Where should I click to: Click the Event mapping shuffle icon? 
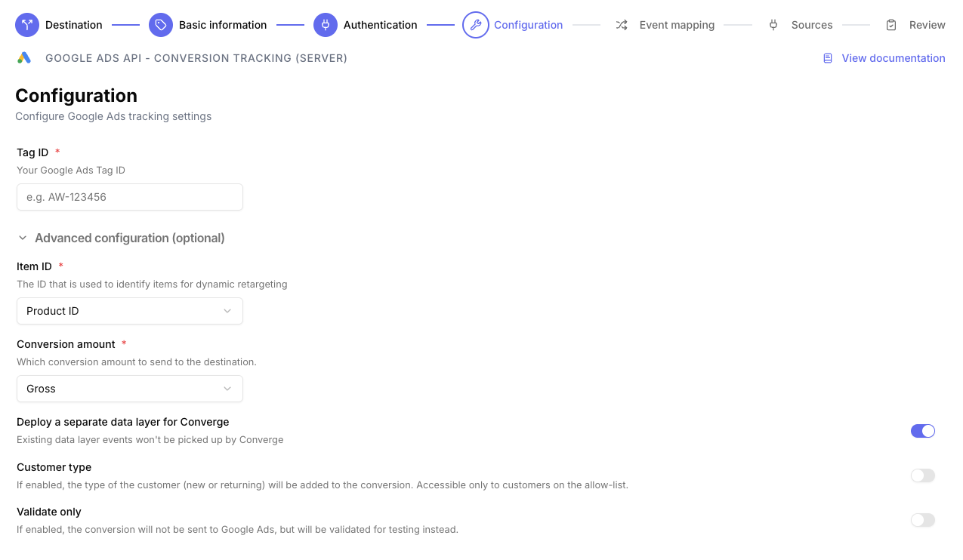621,24
